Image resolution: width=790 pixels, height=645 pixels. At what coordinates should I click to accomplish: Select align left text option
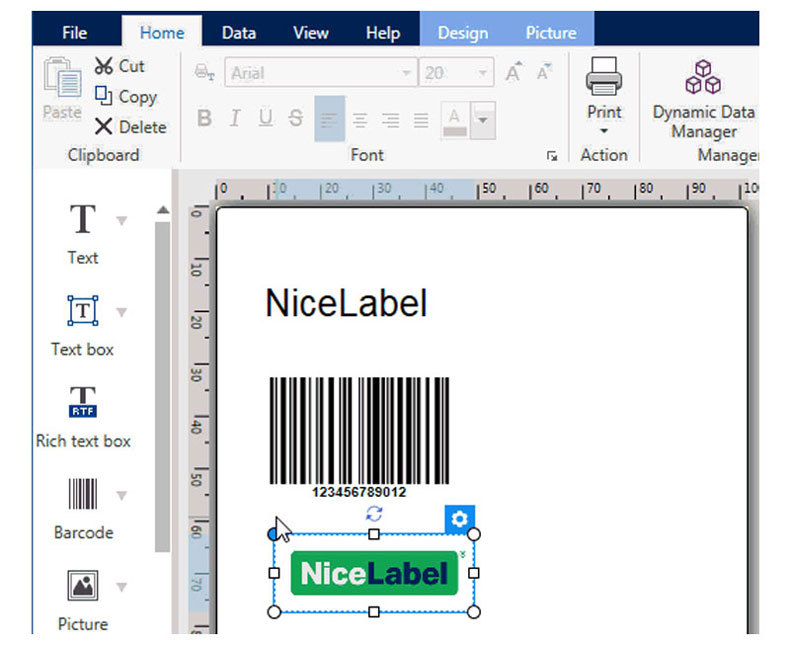click(330, 119)
